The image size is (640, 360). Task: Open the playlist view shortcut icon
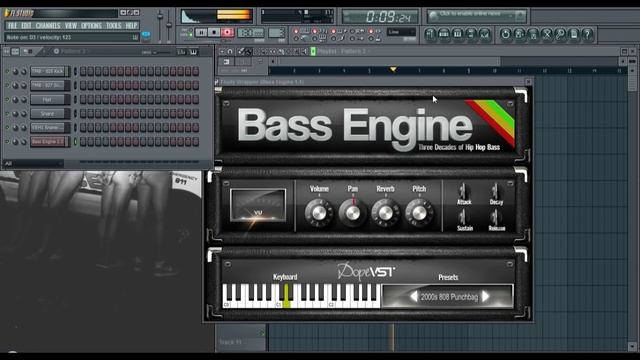pos(430,34)
